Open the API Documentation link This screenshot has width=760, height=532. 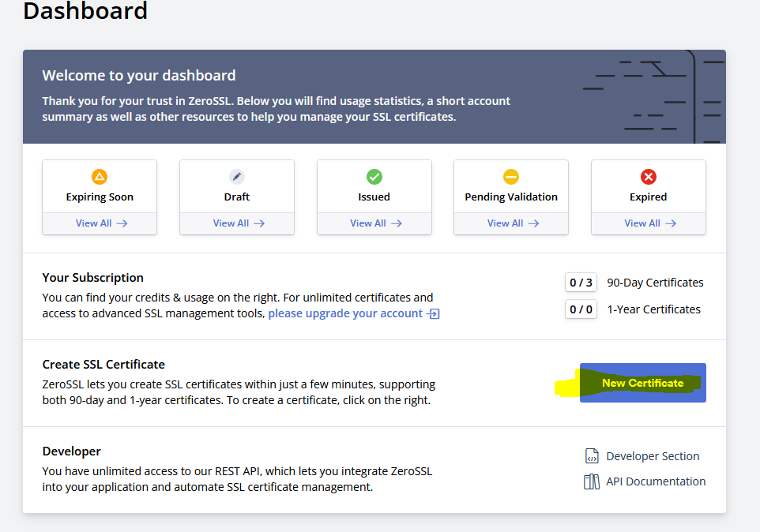pyautogui.click(x=656, y=481)
